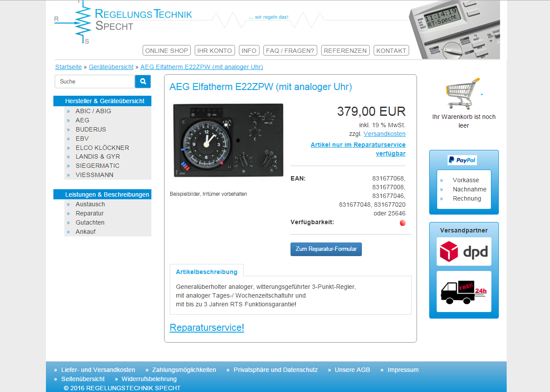Open the Austausch service page
Image resolution: width=550 pixels, height=392 pixels.
(90, 204)
